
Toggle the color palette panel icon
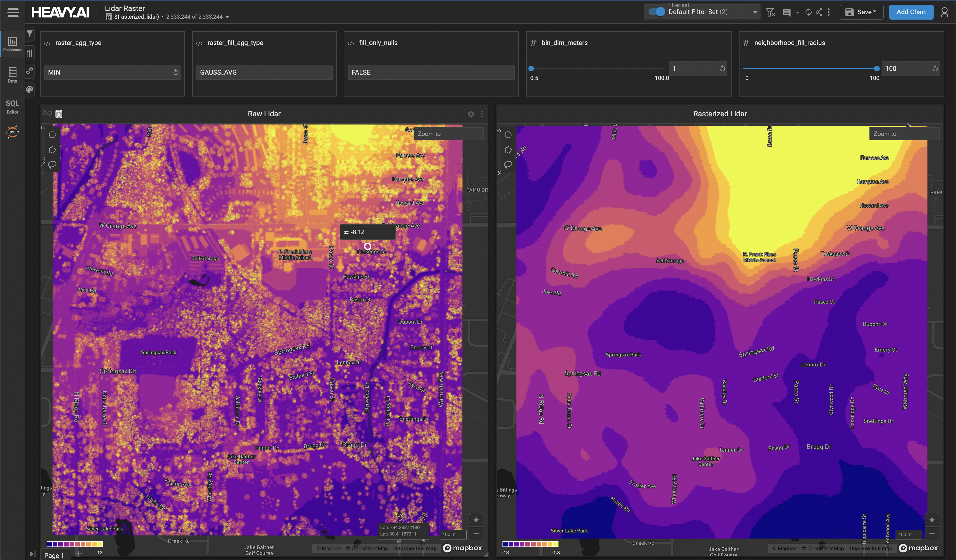30,90
